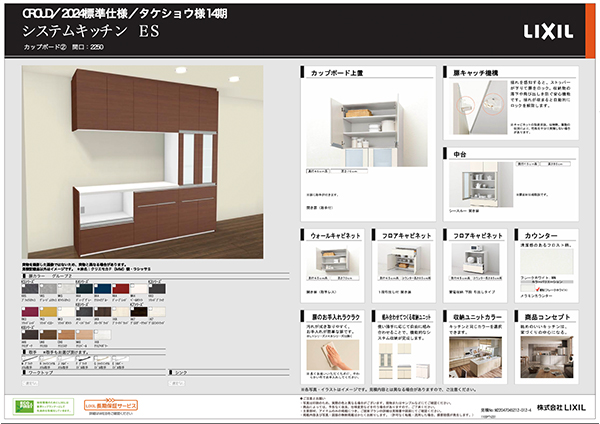This screenshot has height=424, width=600.
Task: Click the ワークトップ section heading
Action: (41, 372)
